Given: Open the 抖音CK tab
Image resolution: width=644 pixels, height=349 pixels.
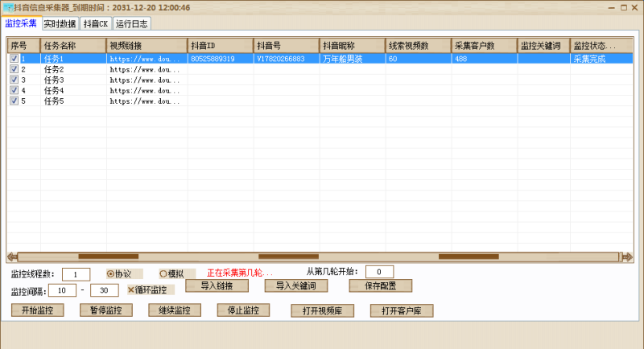Looking at the screenshot, I should 96,23.
